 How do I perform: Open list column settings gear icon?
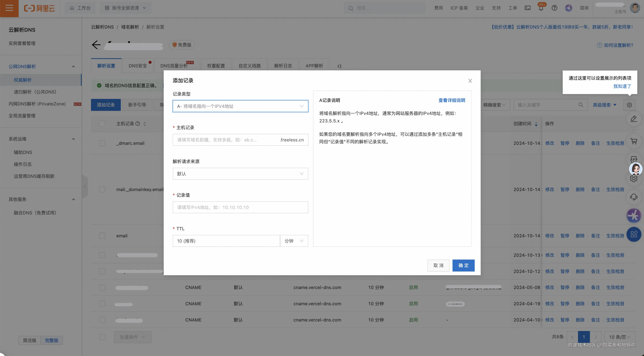pos(629,105)
